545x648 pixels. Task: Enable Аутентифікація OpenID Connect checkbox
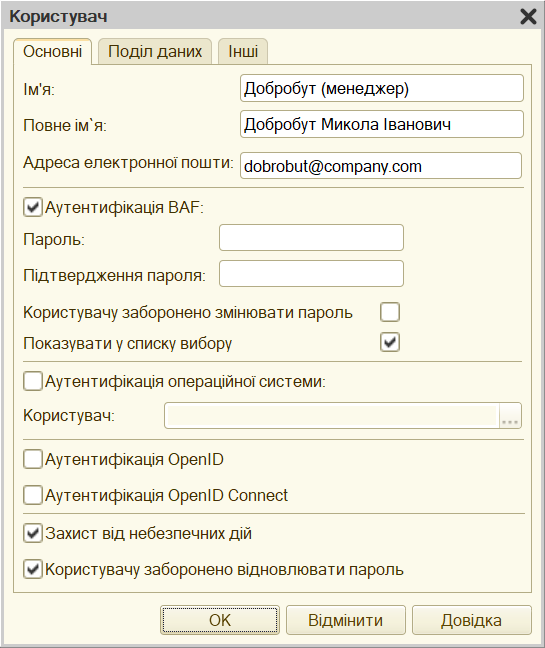pyautogui.click(x=33, y=495)
